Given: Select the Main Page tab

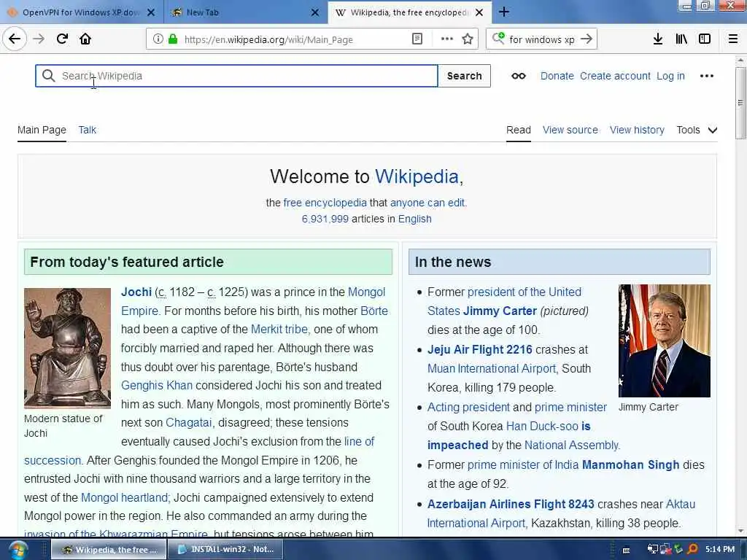Looking at the screenshot, I should (x=42, y=130).
